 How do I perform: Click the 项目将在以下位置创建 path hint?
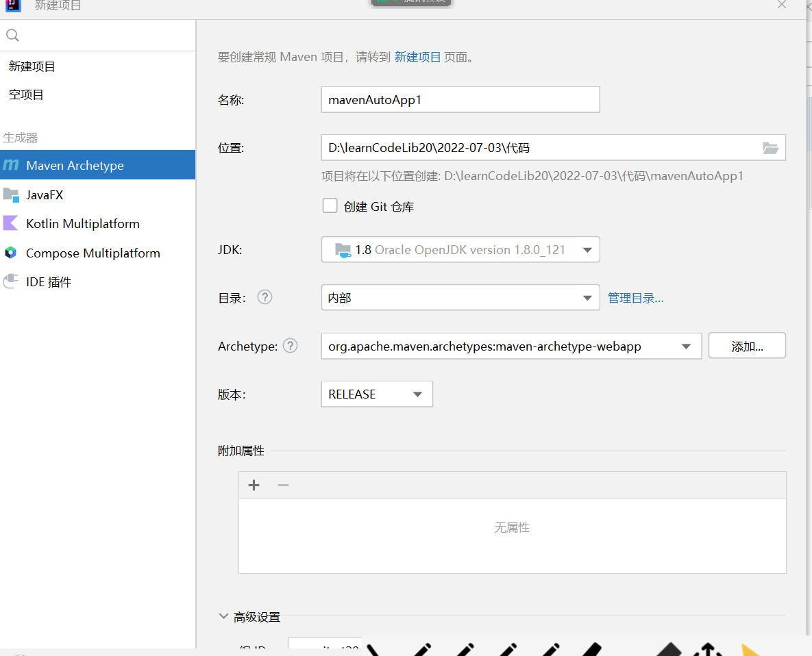point(532,177)
